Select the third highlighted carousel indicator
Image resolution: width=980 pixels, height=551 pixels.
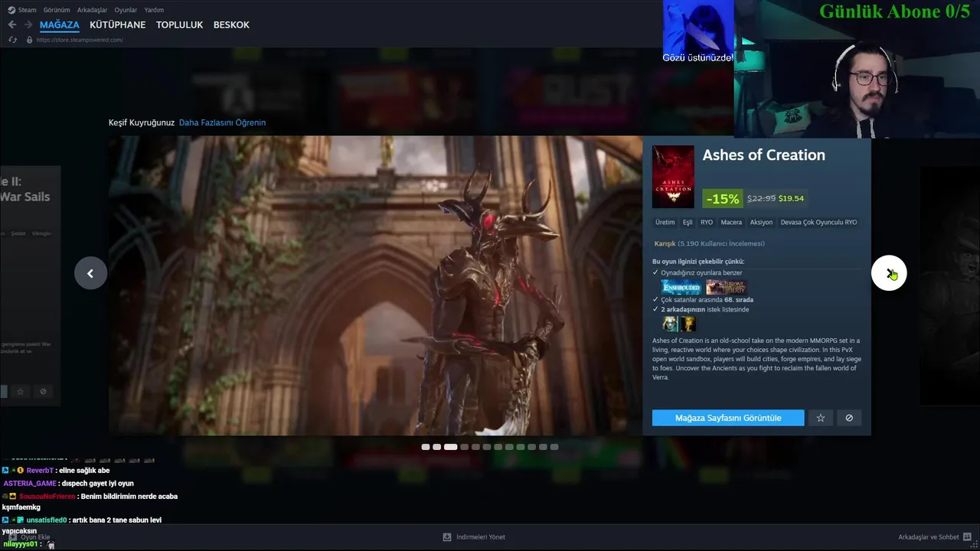coord(450,447)
